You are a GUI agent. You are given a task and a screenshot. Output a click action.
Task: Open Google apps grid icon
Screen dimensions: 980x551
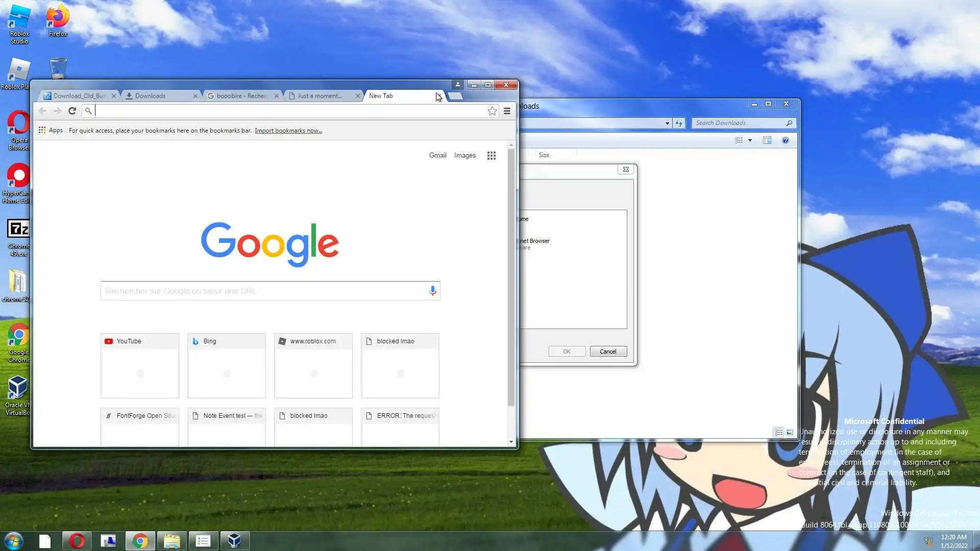(491, 156)
